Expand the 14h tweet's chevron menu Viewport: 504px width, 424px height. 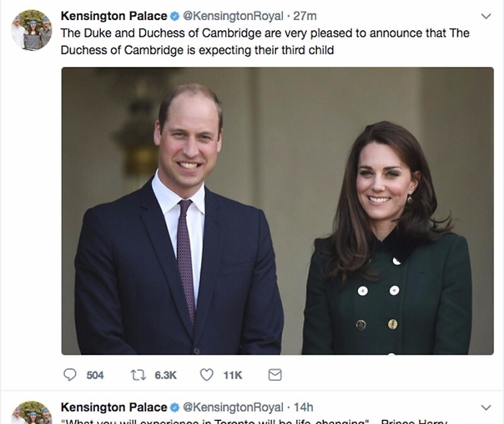coord(485,407)
